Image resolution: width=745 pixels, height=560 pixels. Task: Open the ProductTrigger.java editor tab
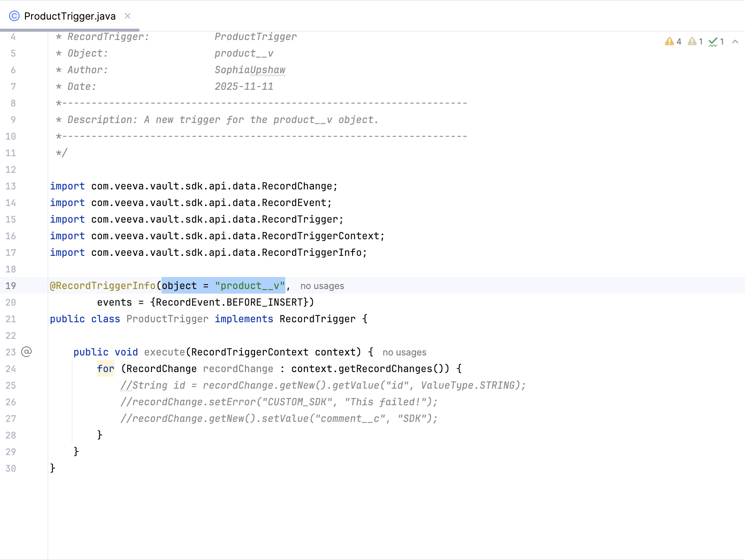pyautogui.click(x=70, y=16)
